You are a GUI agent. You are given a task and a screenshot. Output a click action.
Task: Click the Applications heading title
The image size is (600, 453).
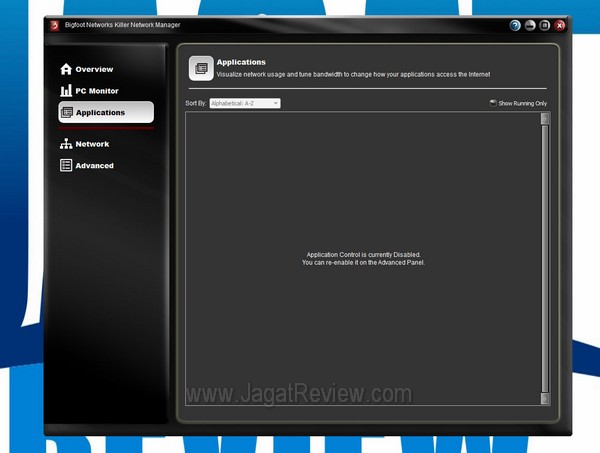pyautogui.click(x=241, y=62)
